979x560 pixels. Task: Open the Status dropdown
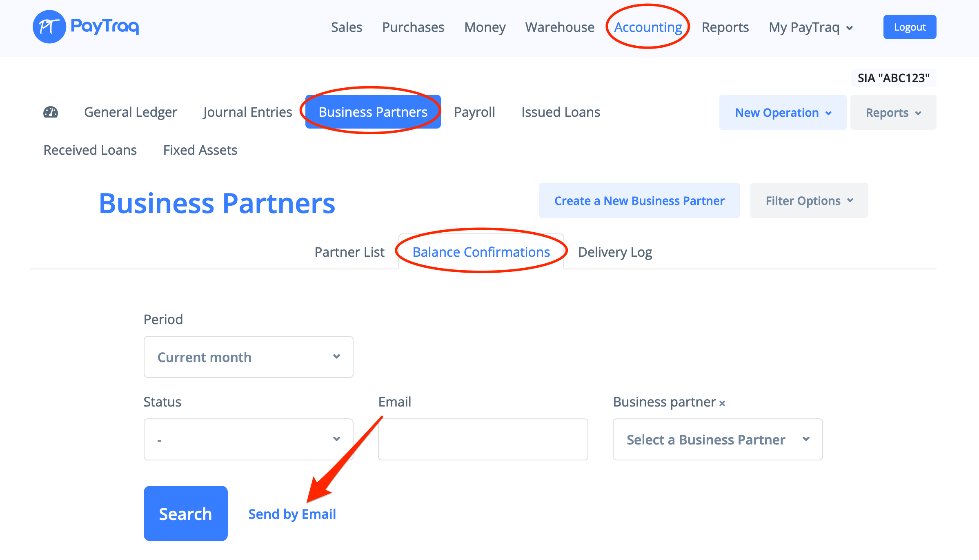coord(248,440)
